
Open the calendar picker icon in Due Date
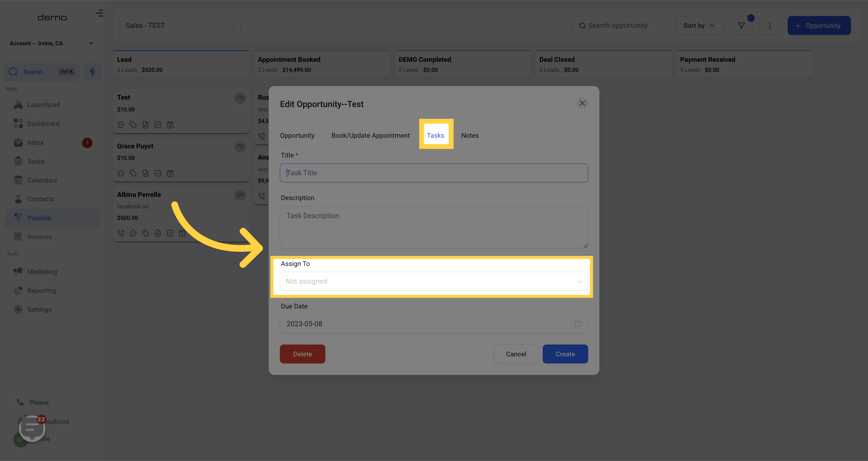pos(577,324)
